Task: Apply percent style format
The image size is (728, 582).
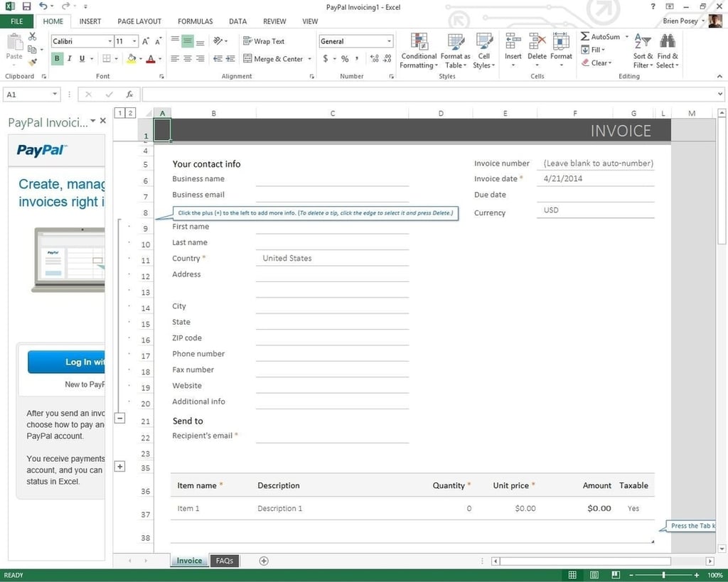Action: pos(345,58)
